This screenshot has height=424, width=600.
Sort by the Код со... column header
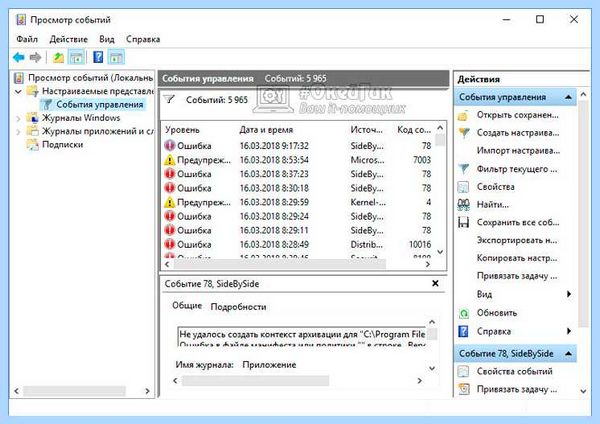tap(414, 130)
